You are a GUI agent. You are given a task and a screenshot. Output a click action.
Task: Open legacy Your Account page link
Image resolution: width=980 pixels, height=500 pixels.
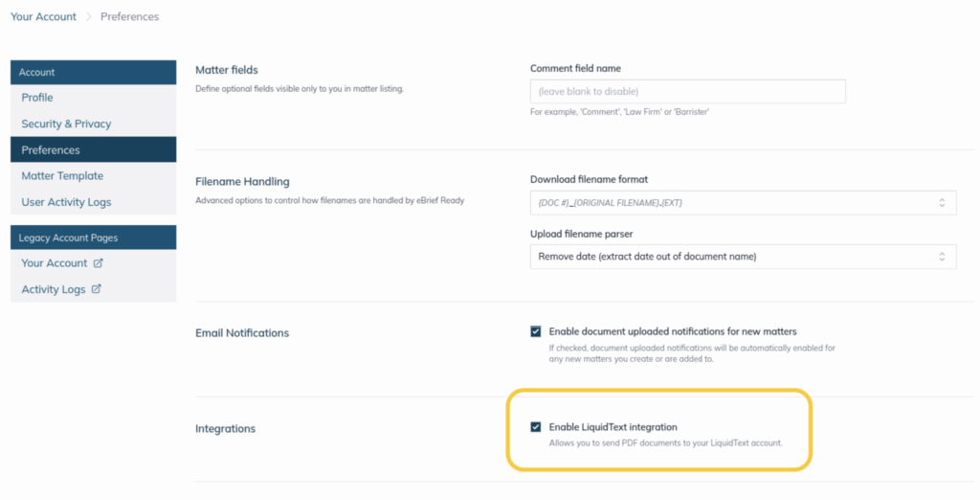(55, 263)
